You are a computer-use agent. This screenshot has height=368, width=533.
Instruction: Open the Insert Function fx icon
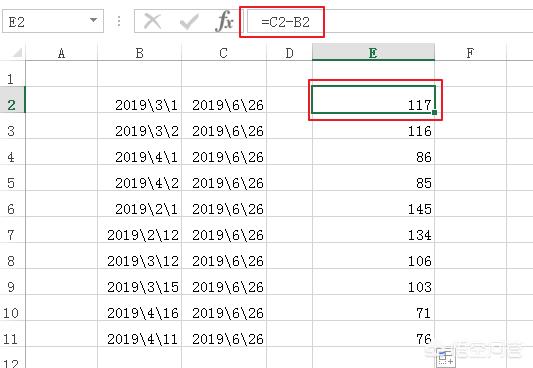[225, 21]
